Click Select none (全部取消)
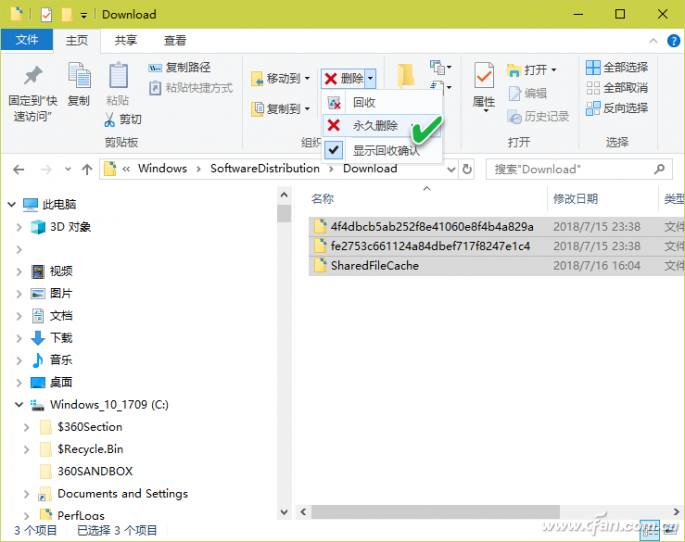This screenshot has height=542, width=685. pyautogui.click(x=617, y=88)
